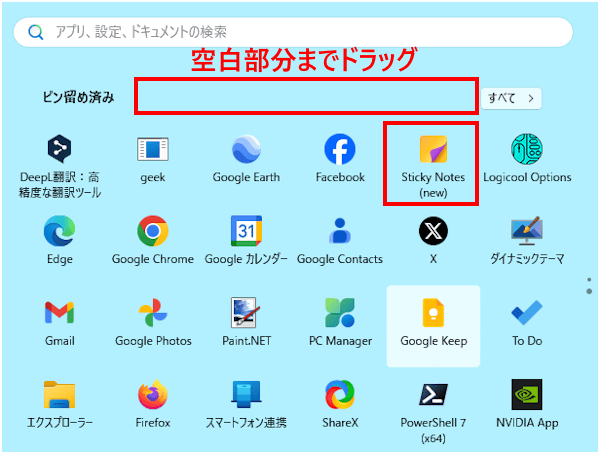Open Google Chrome
The image size is (600, 454).
point(153,240)
